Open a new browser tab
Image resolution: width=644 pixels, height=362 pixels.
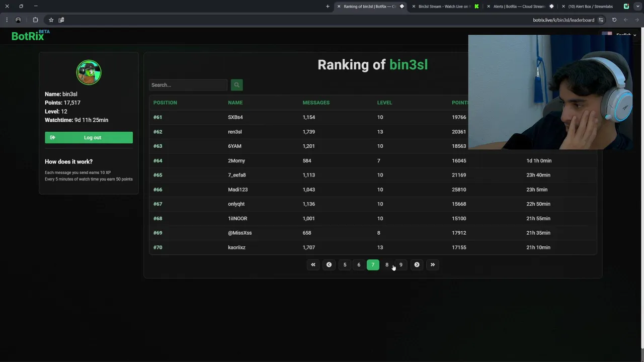[x=328, y=7]
